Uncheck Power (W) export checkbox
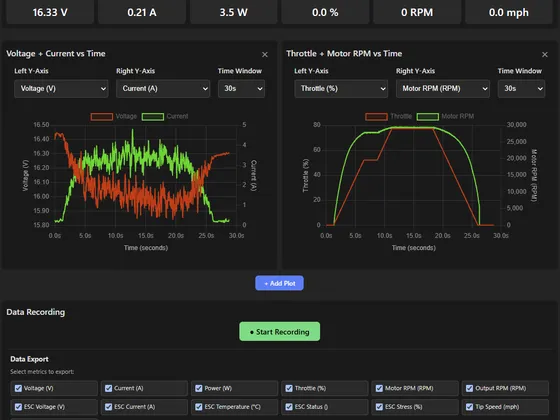560x420 pixels. pyautogui.click(x=199, y=388)
